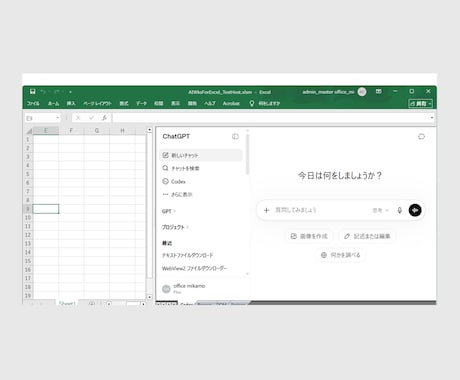
Task: Select column G header
Action: (x=97, y=131)
